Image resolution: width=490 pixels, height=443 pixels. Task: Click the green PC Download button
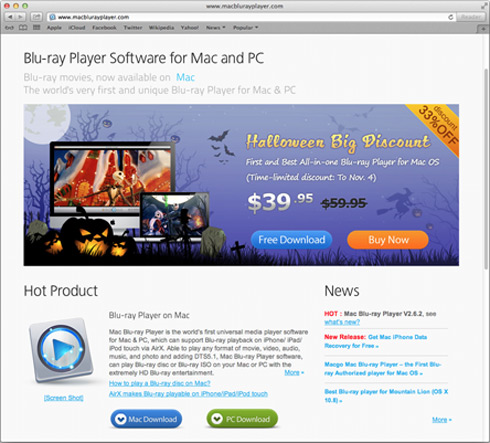(x=242, y=419)
